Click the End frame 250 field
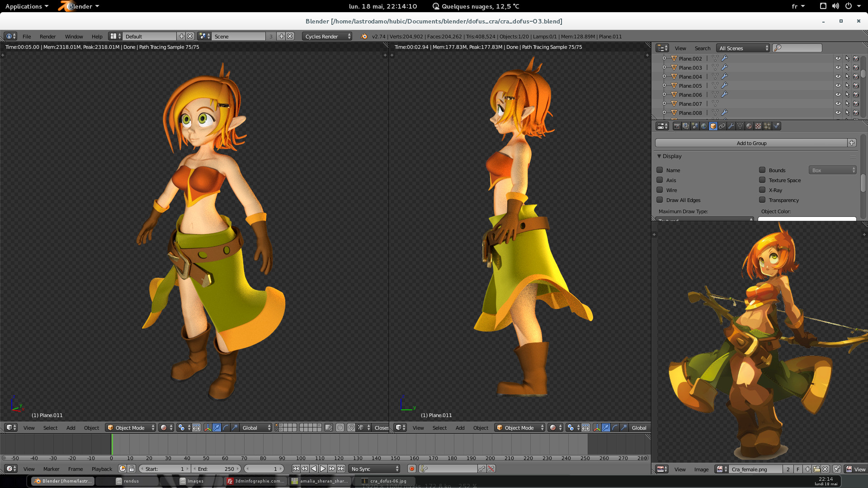 (216, 469)
